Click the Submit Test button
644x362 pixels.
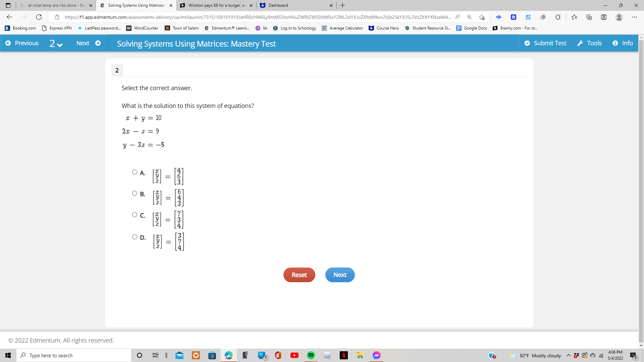(x=545, y=43)
